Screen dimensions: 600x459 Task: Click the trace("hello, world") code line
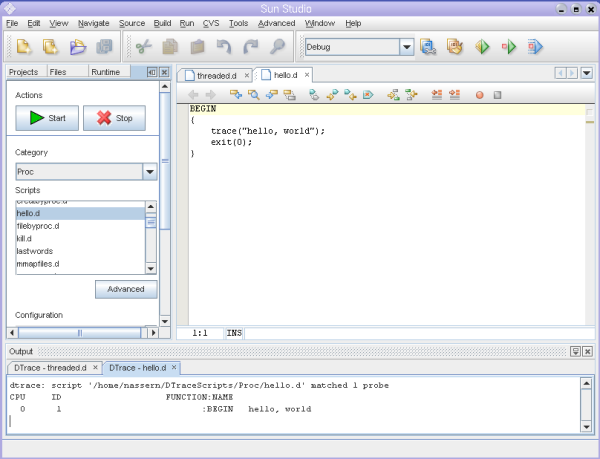267,131
